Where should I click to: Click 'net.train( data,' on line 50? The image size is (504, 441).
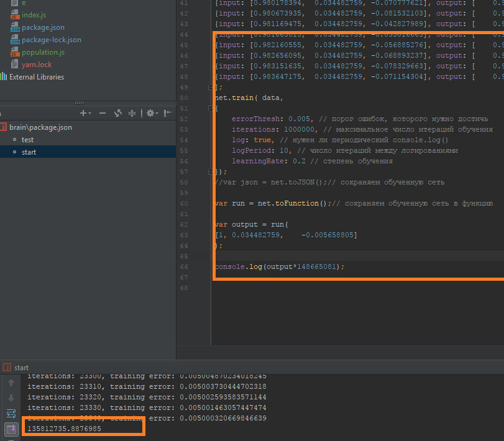(x=249, y=98)
